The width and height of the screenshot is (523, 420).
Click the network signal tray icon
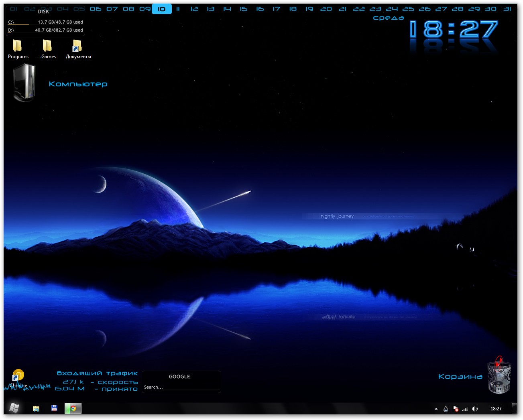[465, 409]
